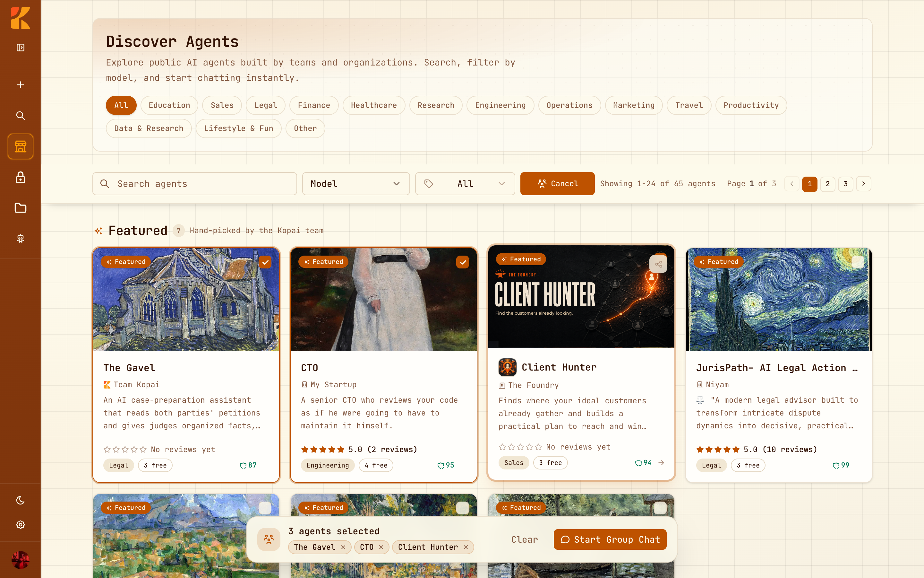Open user profile avatar
This screenshot has width=924, height=578.
pos(20,560)
